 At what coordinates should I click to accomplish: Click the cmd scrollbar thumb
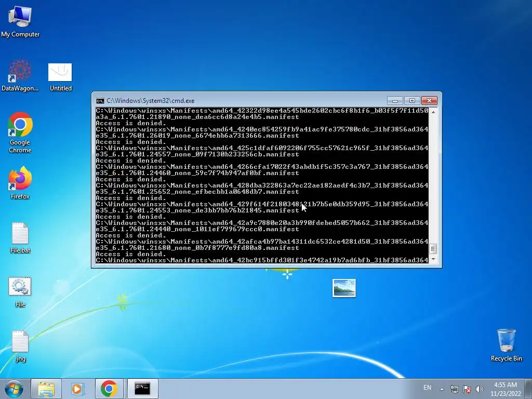pyautogui.click(x=433, y=249)
